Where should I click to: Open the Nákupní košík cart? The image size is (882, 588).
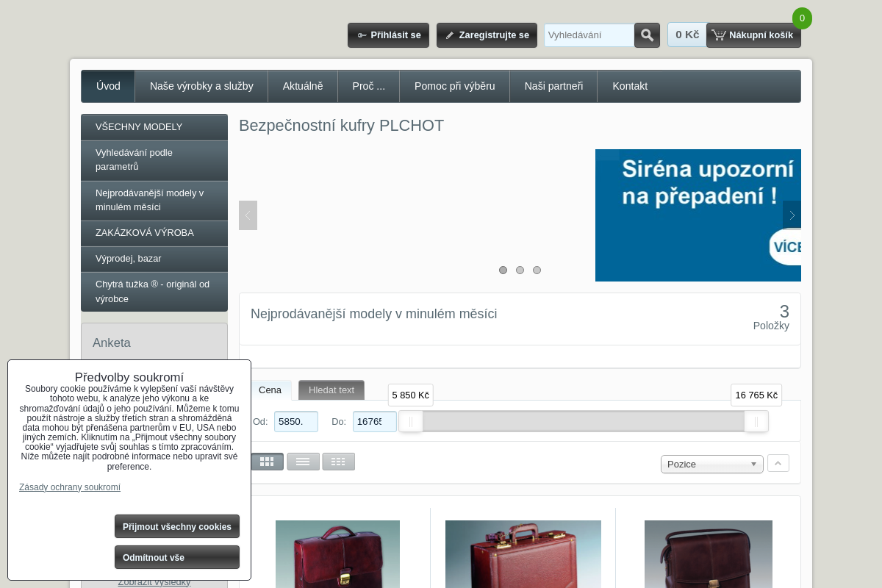point(753,35)
